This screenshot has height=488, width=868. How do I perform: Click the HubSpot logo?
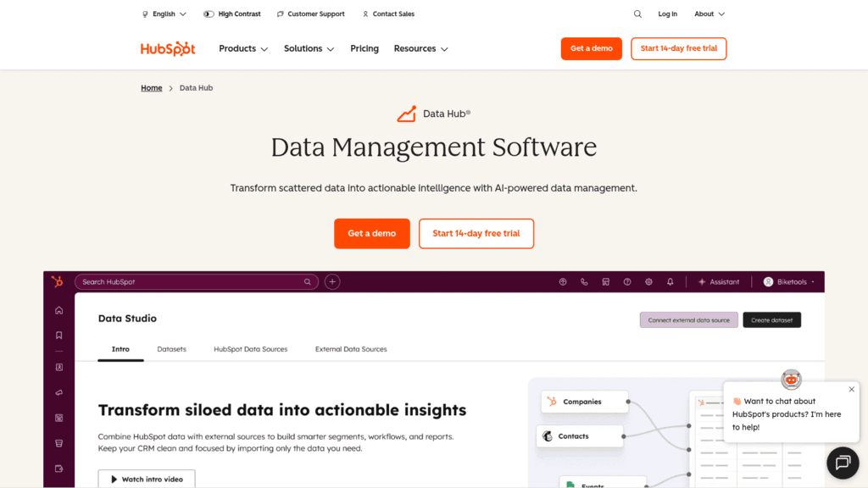168,48
